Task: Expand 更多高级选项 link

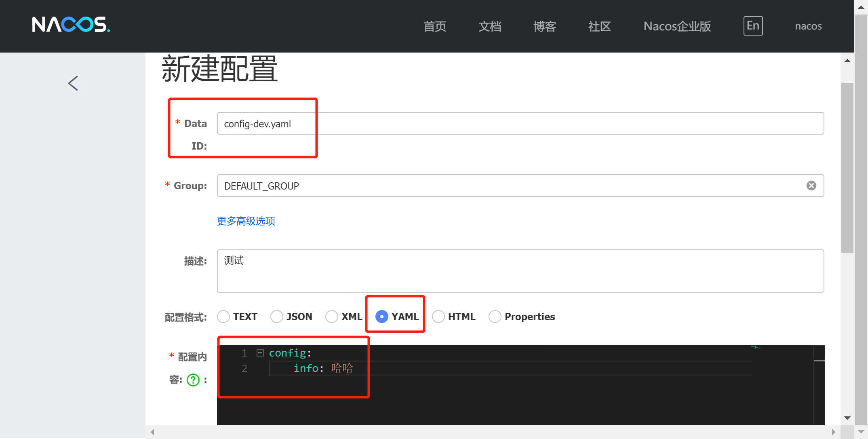Action: tap(246, 221)
